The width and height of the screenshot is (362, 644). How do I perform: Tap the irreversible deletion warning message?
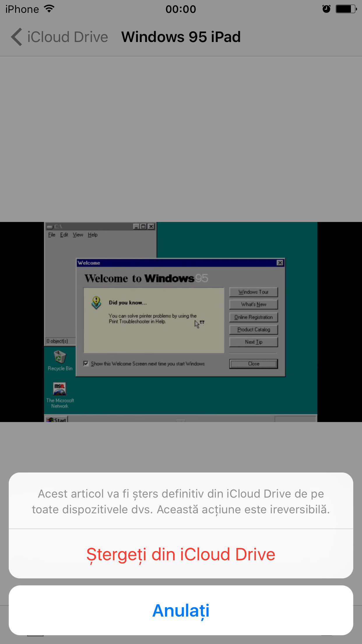click(181, 502)
